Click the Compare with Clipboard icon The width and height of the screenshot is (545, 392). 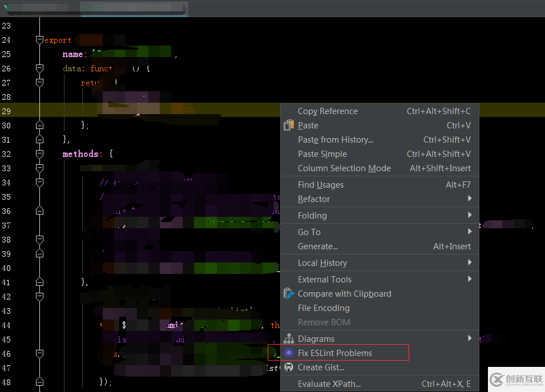coord(289,294)
